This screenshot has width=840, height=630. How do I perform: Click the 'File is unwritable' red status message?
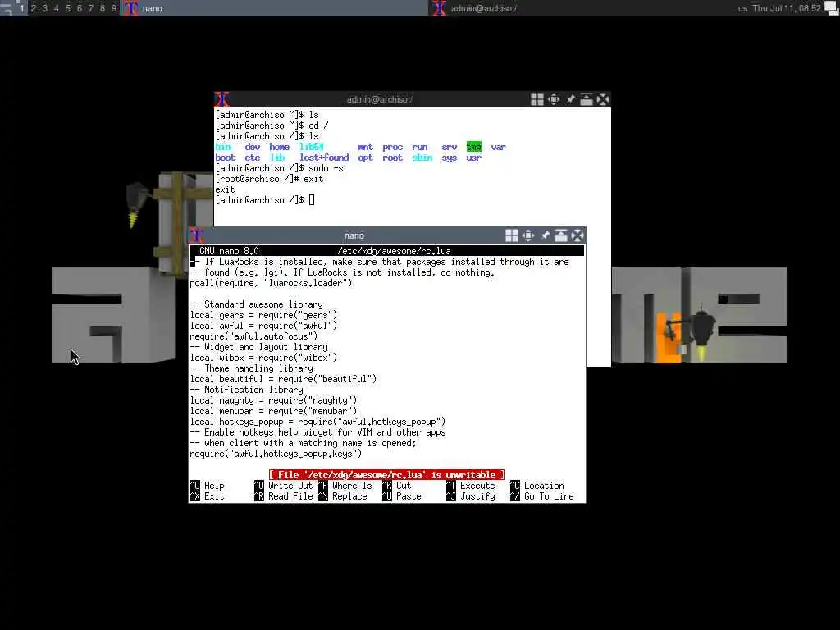(387, 475)
